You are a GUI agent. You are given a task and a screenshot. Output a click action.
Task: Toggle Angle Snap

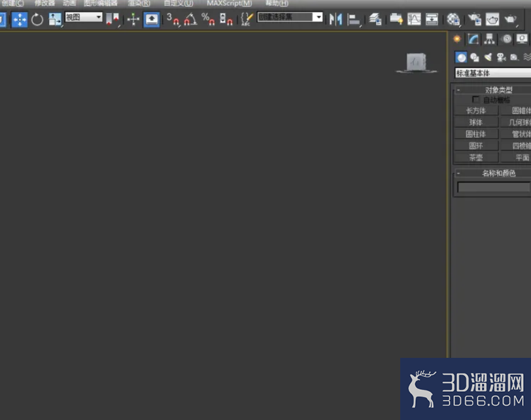pos(190,20)
